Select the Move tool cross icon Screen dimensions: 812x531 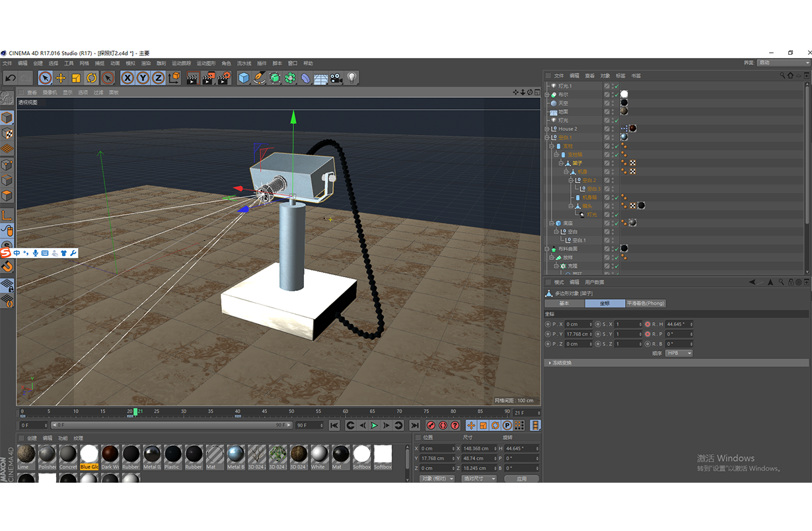[x=61, y=78]
